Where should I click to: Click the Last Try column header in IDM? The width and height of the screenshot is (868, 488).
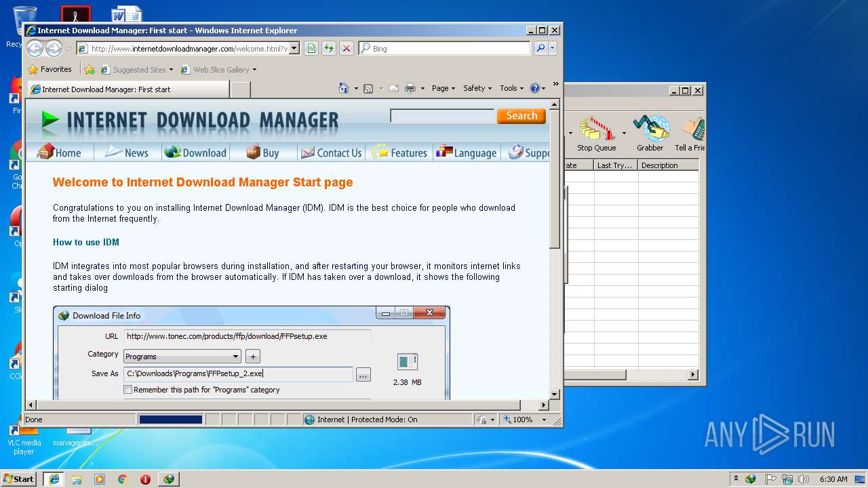[x=616, y=165]
